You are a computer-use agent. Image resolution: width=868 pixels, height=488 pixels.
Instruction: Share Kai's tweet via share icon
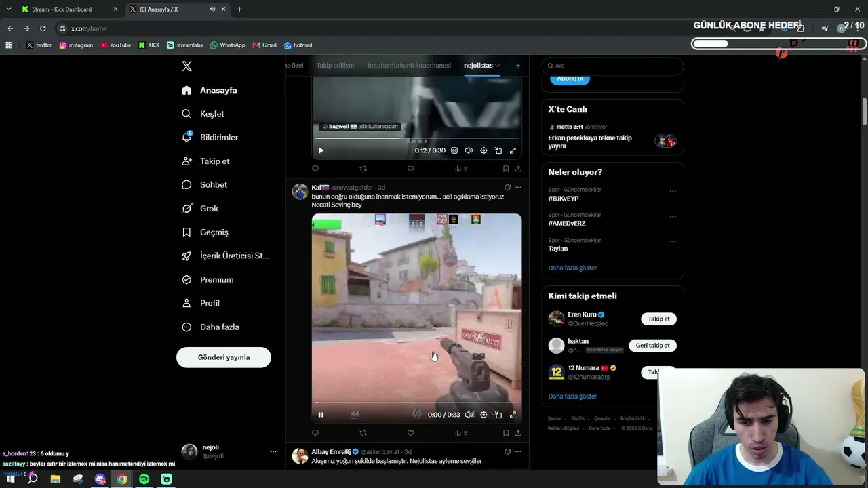coord(518,433)
